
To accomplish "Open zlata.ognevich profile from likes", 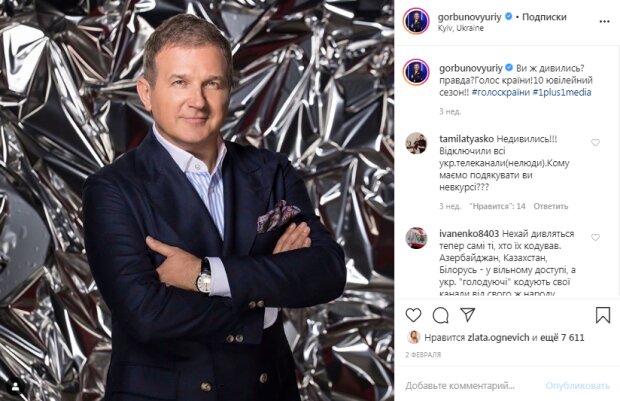I will click(x=498, y=337).
